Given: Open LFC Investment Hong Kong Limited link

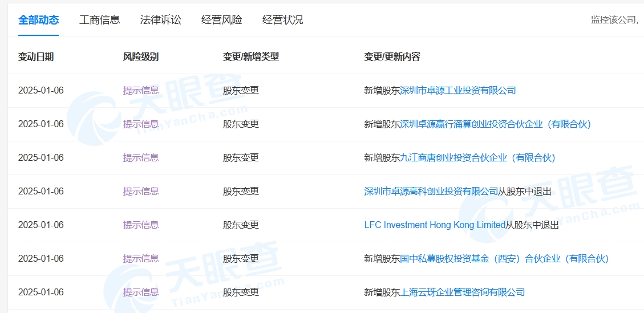Looking at the screenshot, I should [435, 225].
